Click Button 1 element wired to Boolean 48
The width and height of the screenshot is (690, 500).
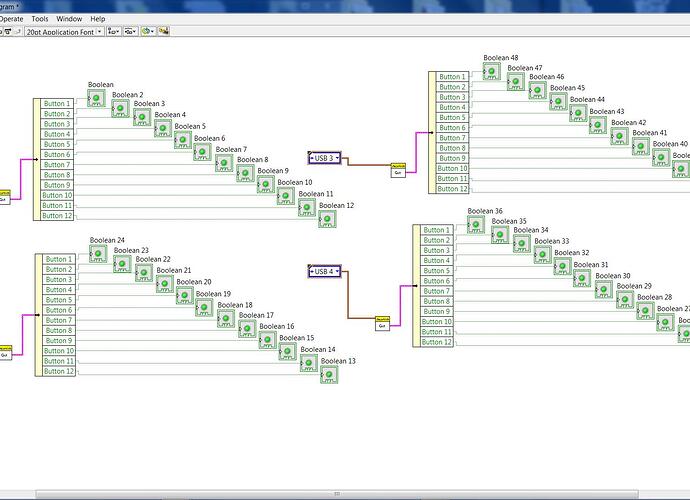coord(452,77)
